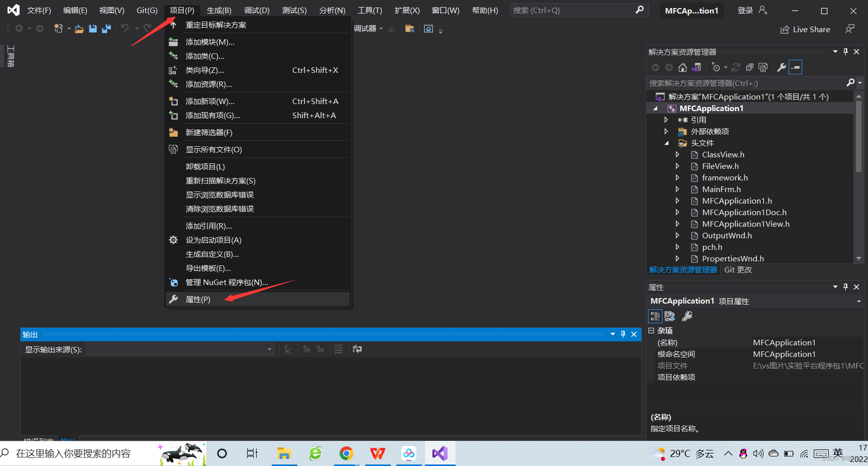Click the Open File toolbar icon
The height and width of the screenshot is (466, 868).
79,29
